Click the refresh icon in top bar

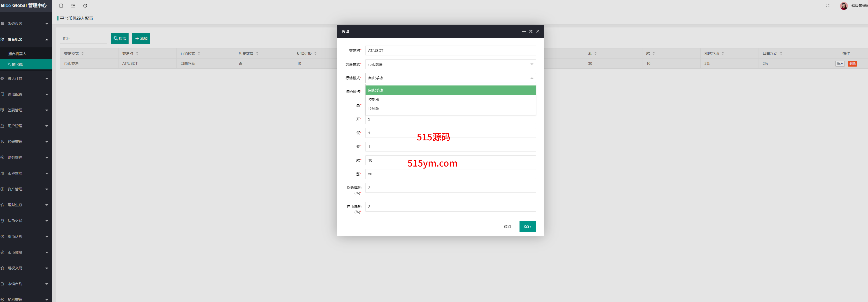[85, 6]
